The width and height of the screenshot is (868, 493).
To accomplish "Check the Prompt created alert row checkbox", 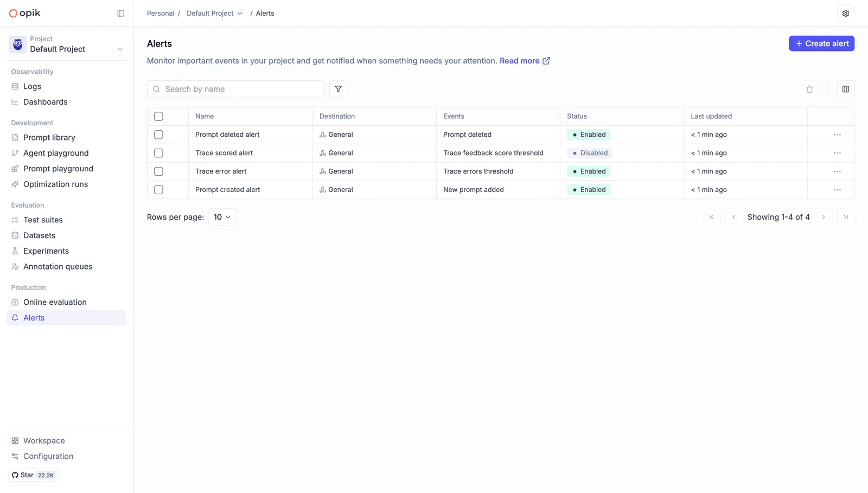I will tap(158, 190).
